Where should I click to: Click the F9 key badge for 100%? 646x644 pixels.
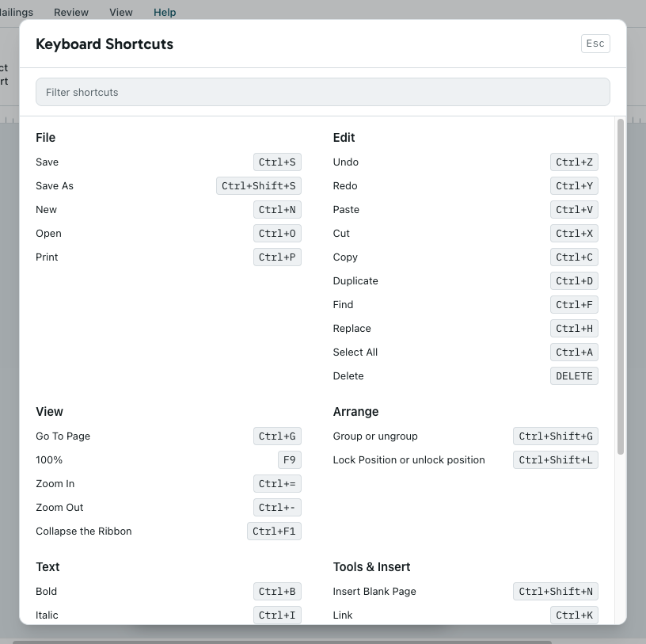click(290, 460)
